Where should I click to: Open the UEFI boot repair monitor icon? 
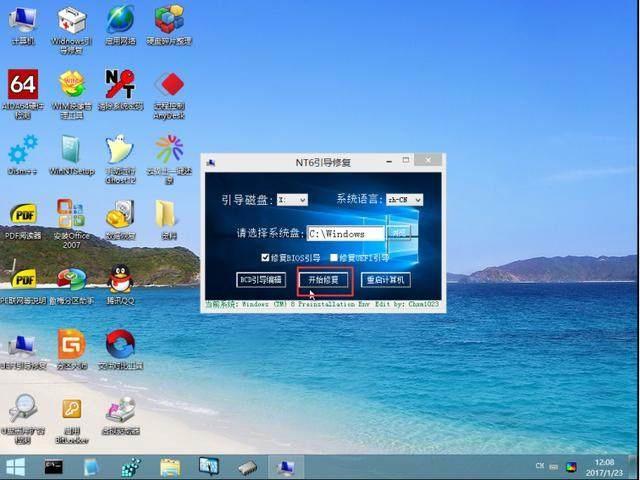(x=23, y=351)
